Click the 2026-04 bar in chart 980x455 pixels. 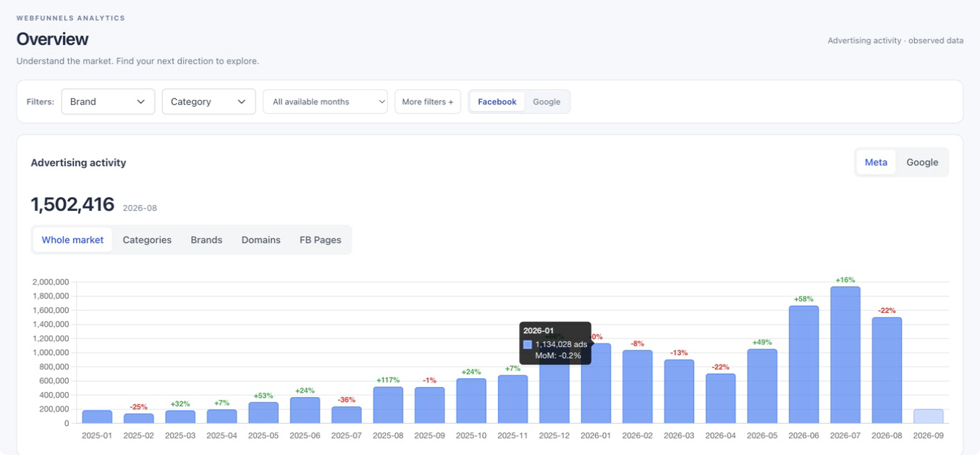click(721, 398)
